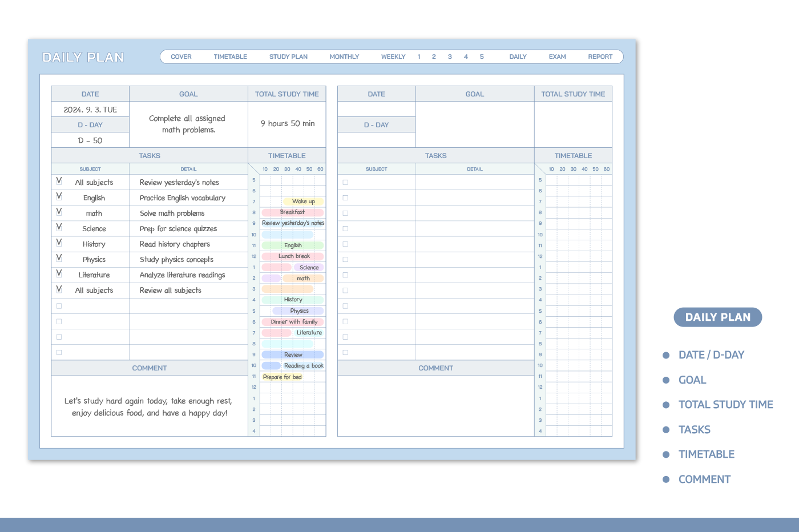Edit the 9 hours 50 min study time
Viewport: 799px width, 532px height.
[287, 124]
